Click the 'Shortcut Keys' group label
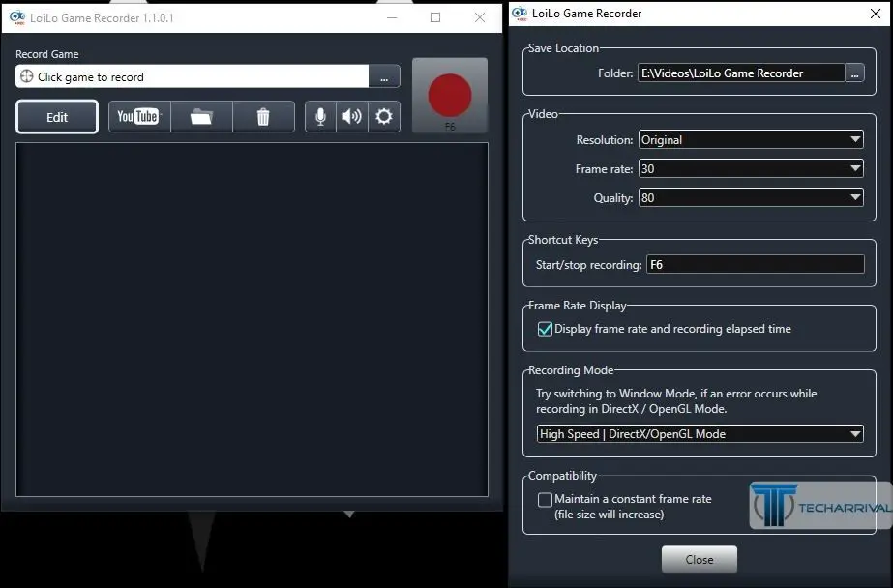Viewport: 893px width, 588px height. pyautogui.click(x=563, y=240)
